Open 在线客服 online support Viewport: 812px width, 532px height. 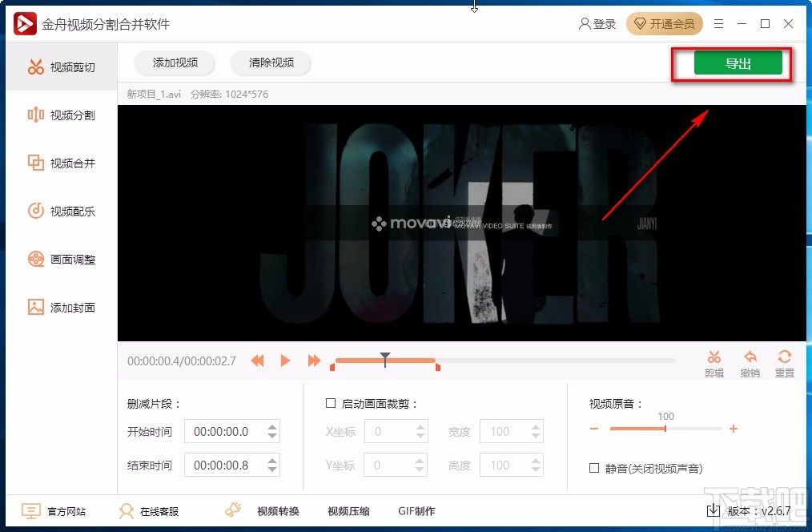tap(149, 511)
